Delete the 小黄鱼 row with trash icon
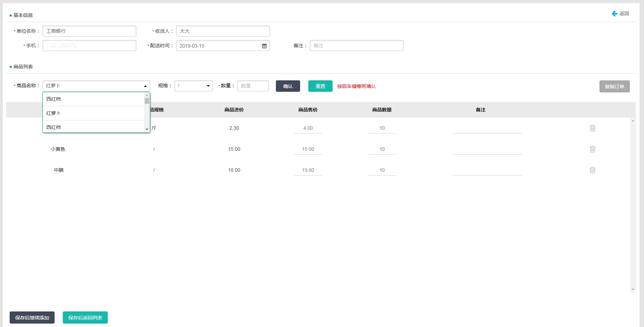Screen dimensions: 644x327 pyautogui.click(x=592, y=149)
